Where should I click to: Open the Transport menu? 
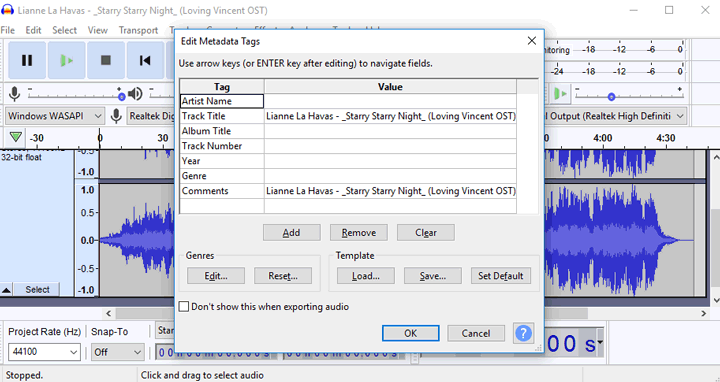pyautogui.click(x=138, y=30)
